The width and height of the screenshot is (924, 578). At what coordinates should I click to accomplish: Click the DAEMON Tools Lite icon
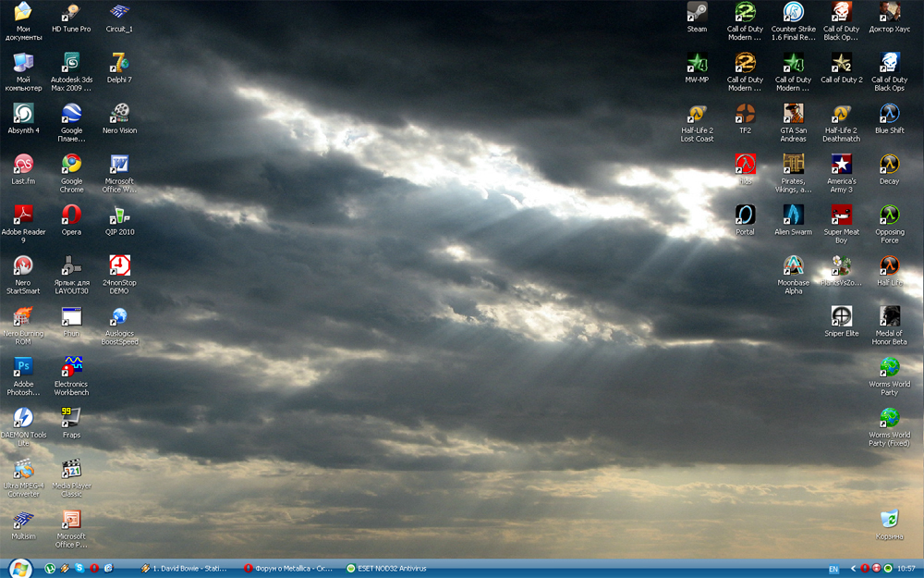(x=23, y=418)
